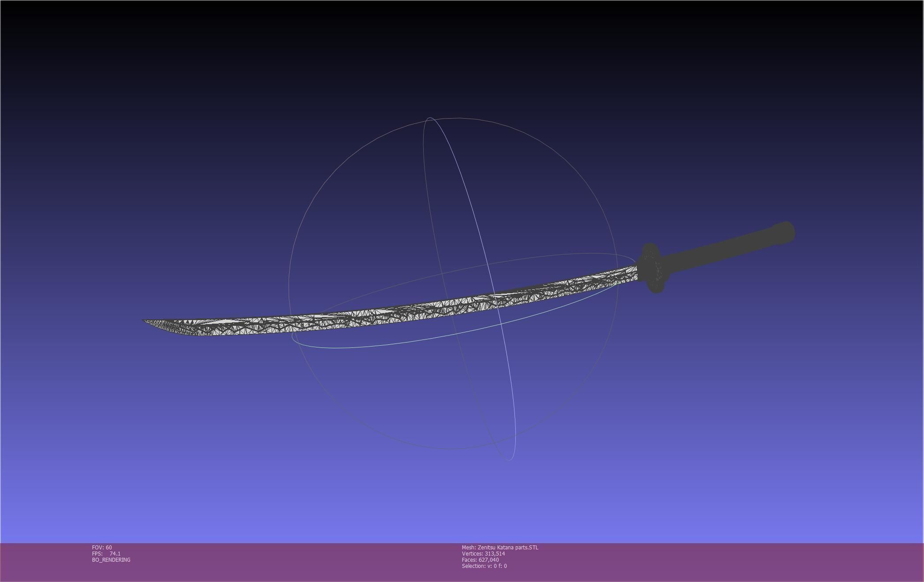This screenshot has height=582, width=924.
Task: Click the mesh name Zenitsu Katana parts.STL
Action: (500, 548)
